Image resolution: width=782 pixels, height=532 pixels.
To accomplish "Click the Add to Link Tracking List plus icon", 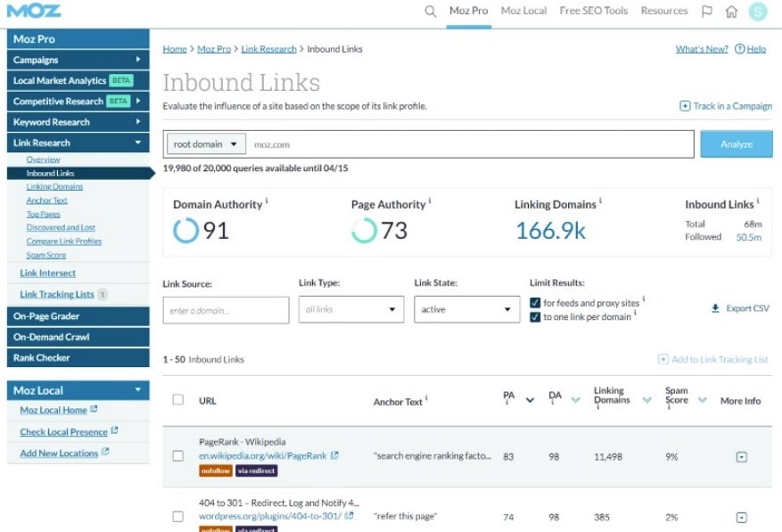I will point(663,359).
